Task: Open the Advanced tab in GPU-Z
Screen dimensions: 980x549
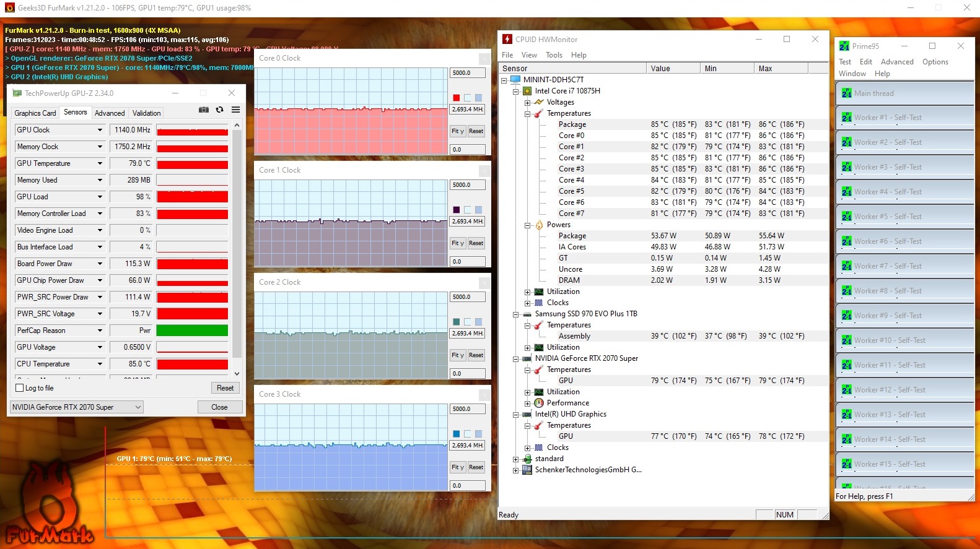Action: [x=110, y=113]
